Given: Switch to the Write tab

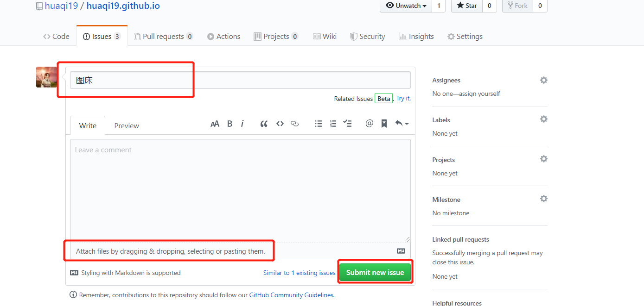Looking at the screenshot, I should click(88, 125).
